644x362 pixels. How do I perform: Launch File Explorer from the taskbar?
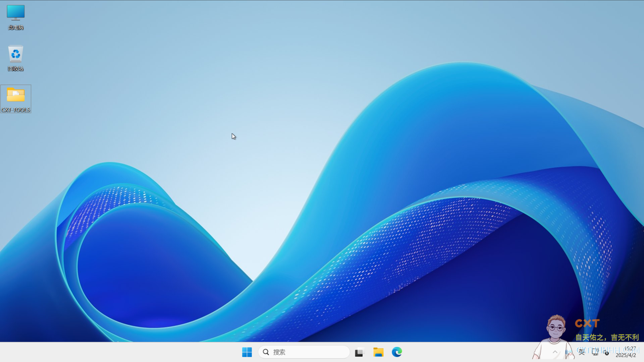click(x=378, y=352)
